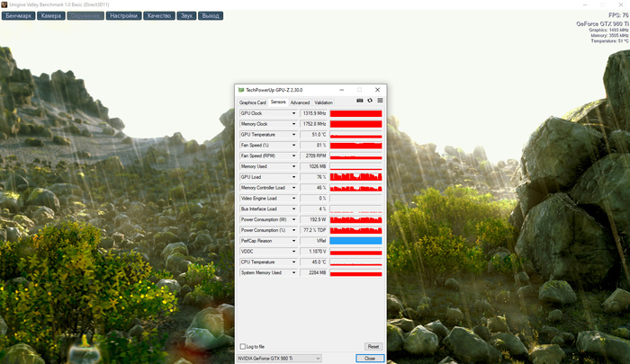Open the Video Engine Load dropdown

pyautogui.click(x=293, y=199)
